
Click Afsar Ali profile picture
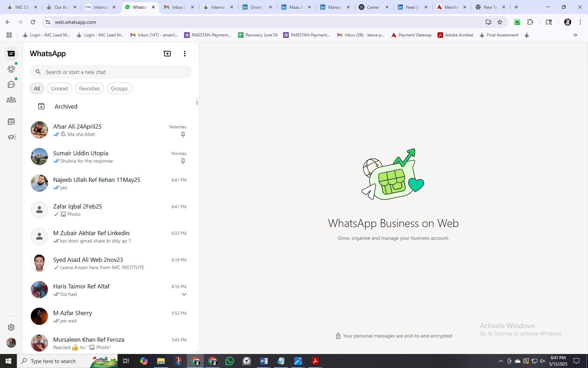39,130
